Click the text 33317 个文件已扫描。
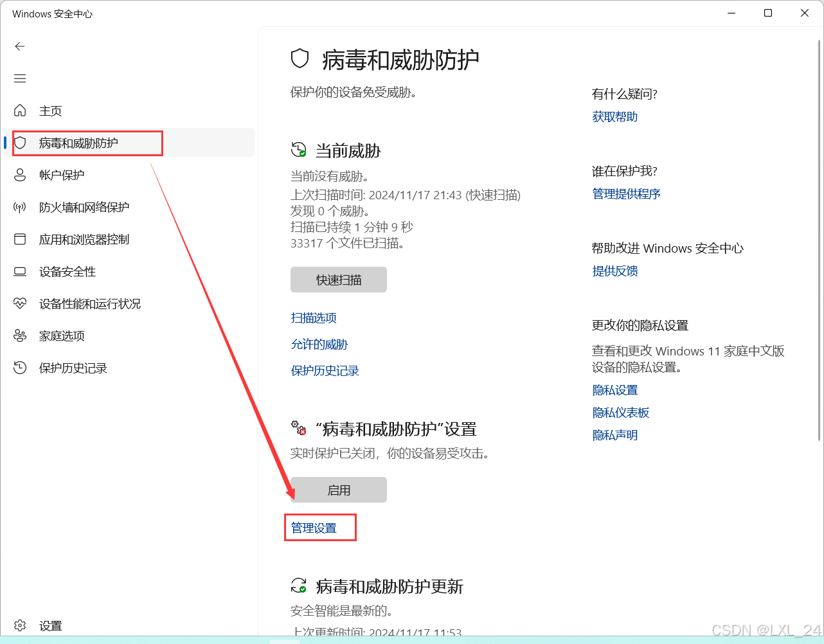 pos(348,243)
